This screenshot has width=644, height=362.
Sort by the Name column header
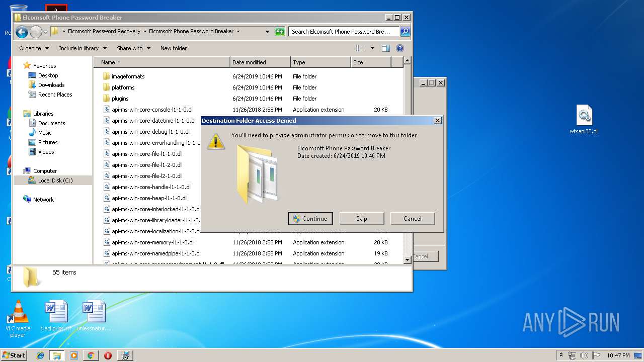click(162, 62)
